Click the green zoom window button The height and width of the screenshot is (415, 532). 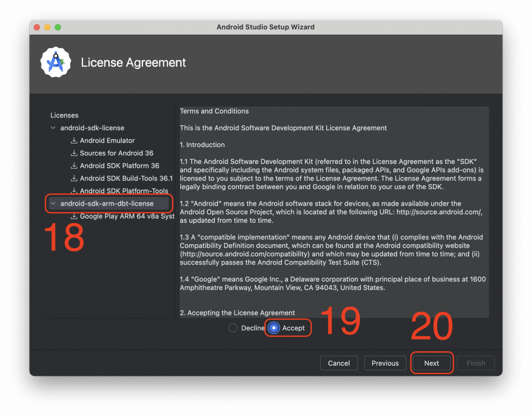tap(58, 27)
